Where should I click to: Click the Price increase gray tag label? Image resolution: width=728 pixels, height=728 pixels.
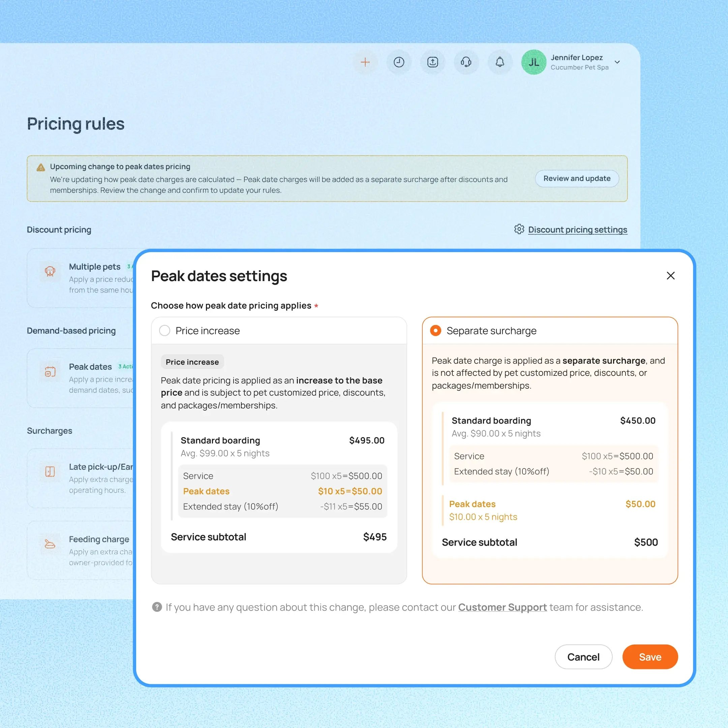click(192, 362)
